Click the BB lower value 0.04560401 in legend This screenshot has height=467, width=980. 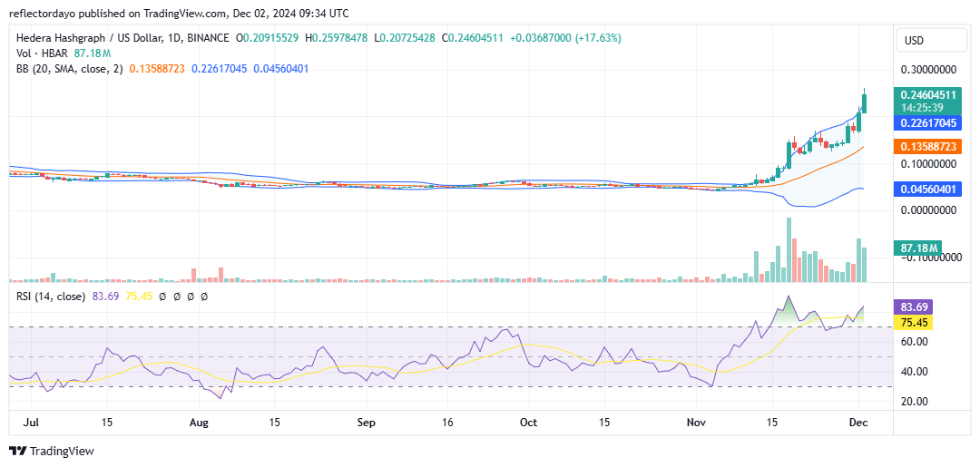(280, 69)
